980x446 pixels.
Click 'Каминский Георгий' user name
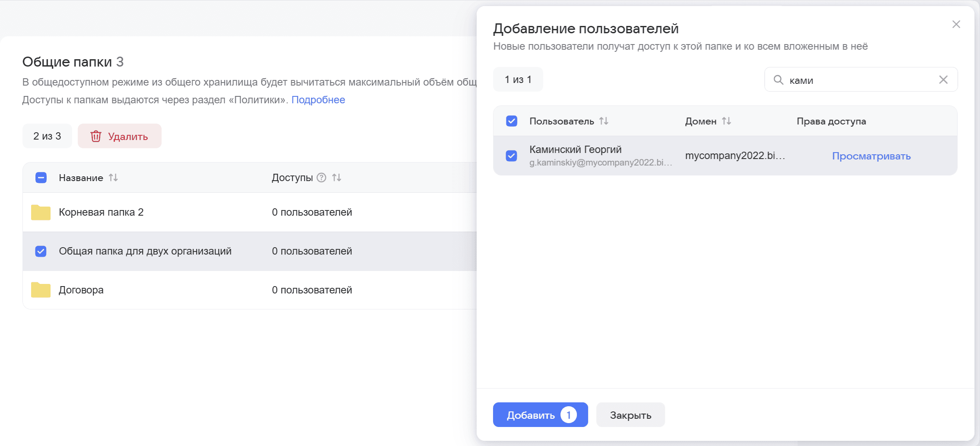576,150
